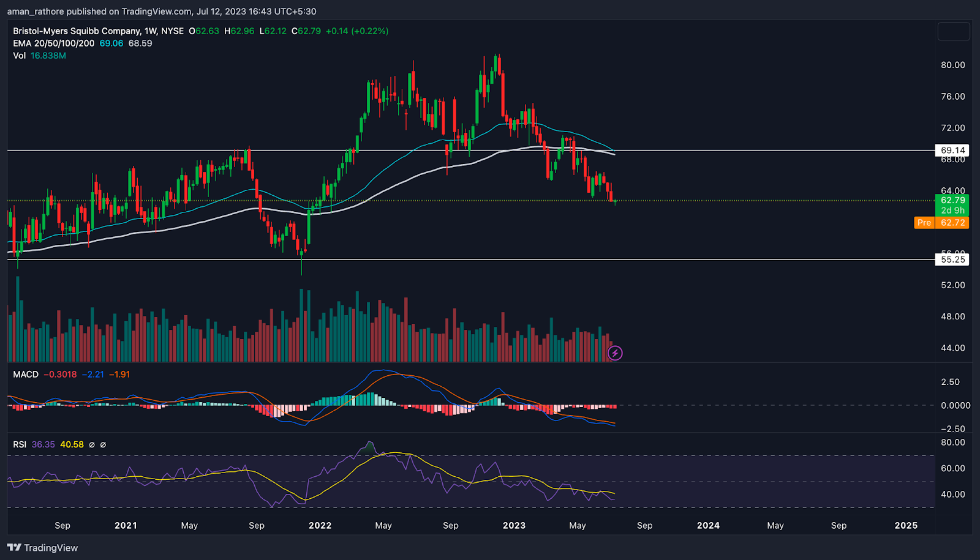980x560 pixels.
Task: Click the 69.14 horizontal line price label
Action: tap(952, 150)
